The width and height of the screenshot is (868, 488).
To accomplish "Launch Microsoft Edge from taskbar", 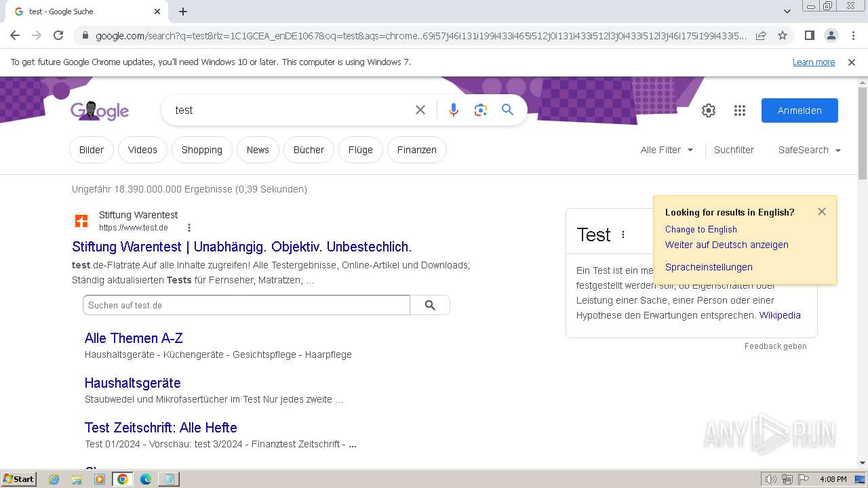I will click(x=146, y=479).
